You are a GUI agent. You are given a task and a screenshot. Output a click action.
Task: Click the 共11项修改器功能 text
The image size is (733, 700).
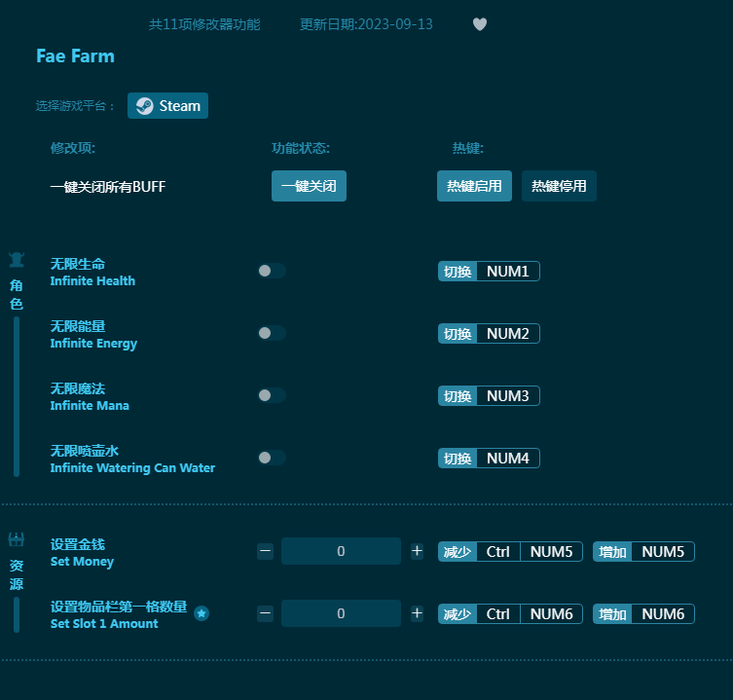(x=204, y=24)
